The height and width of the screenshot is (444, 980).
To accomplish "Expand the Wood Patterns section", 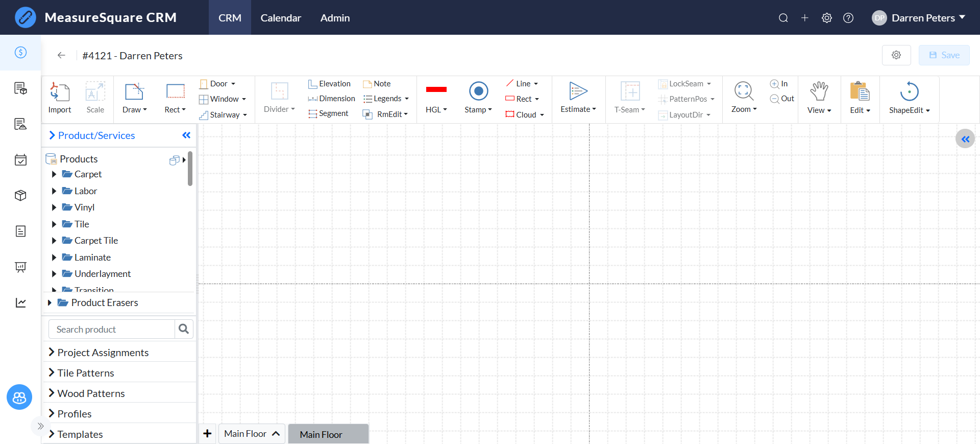I will (x=118, y=393).
